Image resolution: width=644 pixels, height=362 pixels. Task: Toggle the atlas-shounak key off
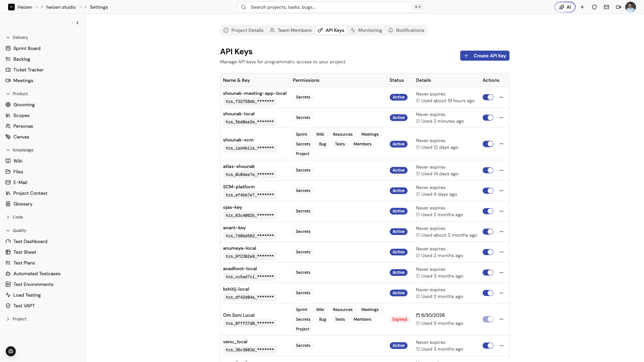[488, 170]
